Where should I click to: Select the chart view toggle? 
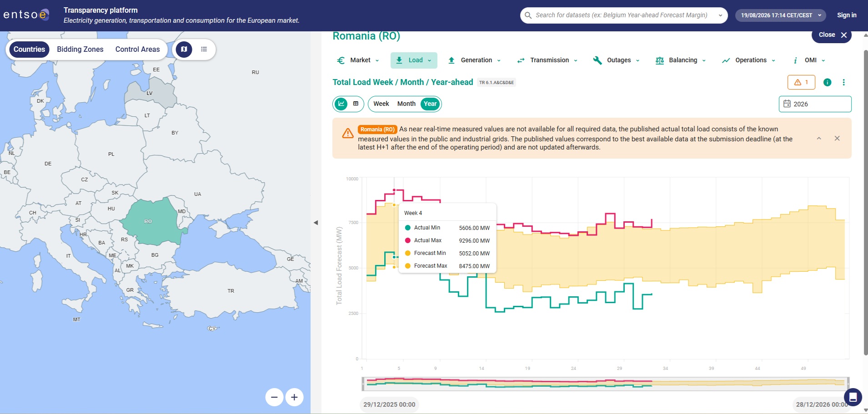[x=341, y=104]
